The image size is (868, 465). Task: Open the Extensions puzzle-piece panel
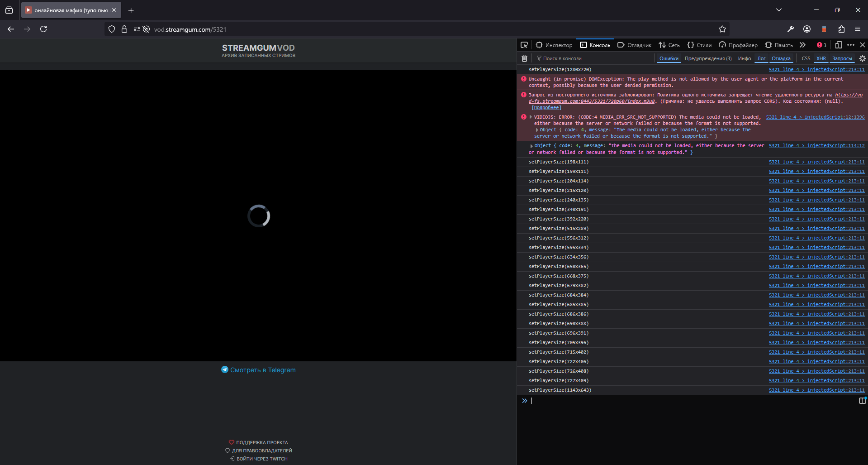[x=841, y=29]
